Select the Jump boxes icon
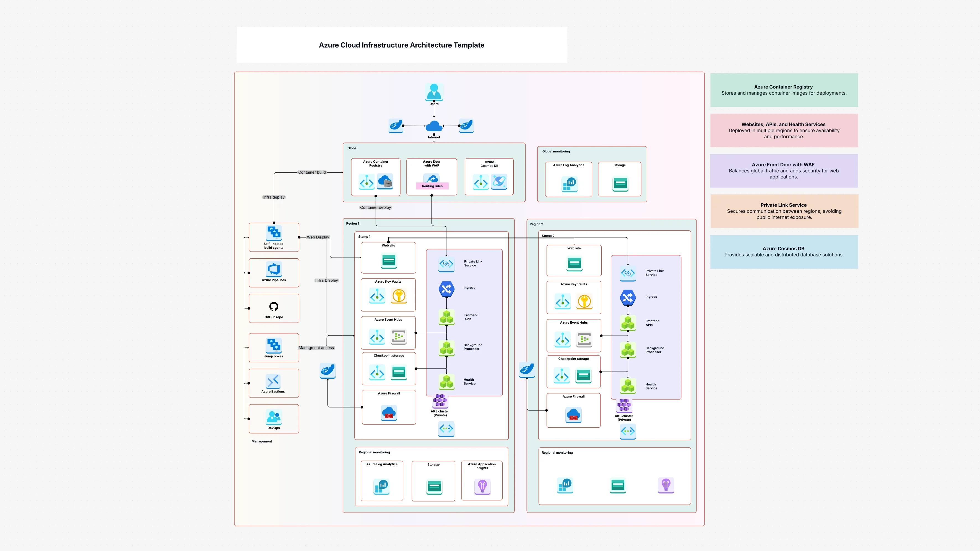 click(274, 345)
